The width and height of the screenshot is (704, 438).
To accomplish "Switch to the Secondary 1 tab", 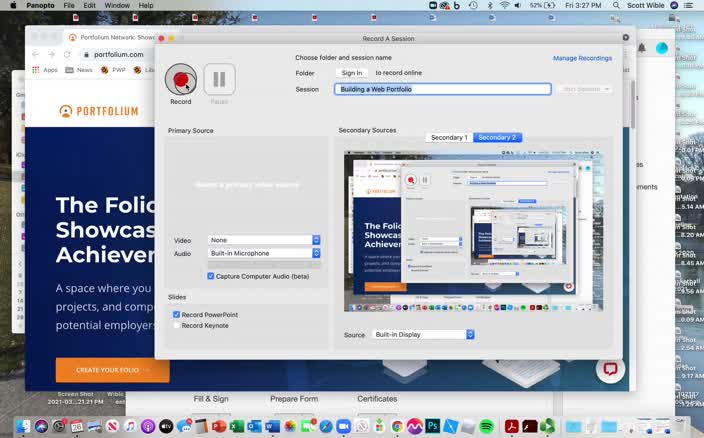I will click(449, 137).
